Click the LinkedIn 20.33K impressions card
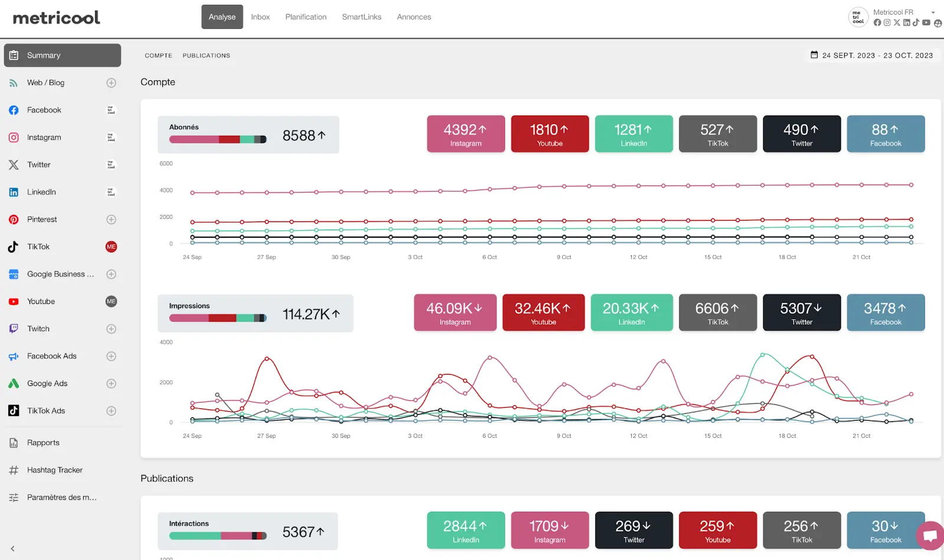 click(632, 313)
